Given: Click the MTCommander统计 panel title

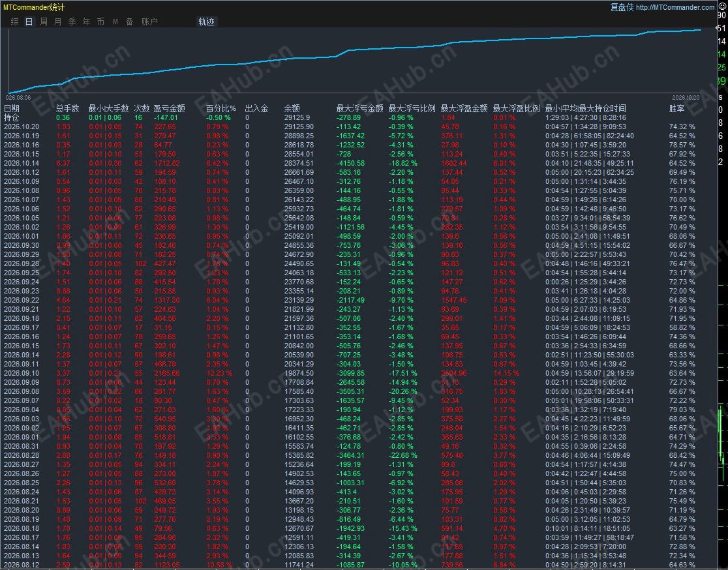Looking at the screenshot, I should click(34, 7).
